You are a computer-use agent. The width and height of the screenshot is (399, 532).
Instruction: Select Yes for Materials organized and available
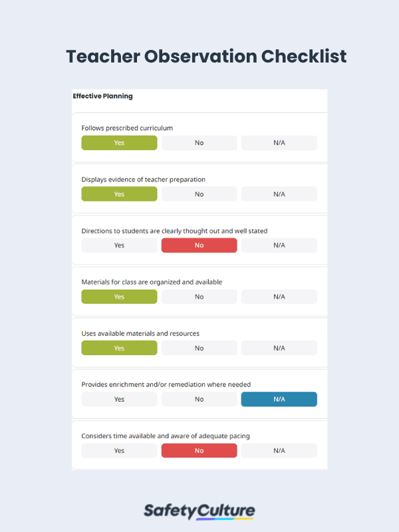click(118, 297)
